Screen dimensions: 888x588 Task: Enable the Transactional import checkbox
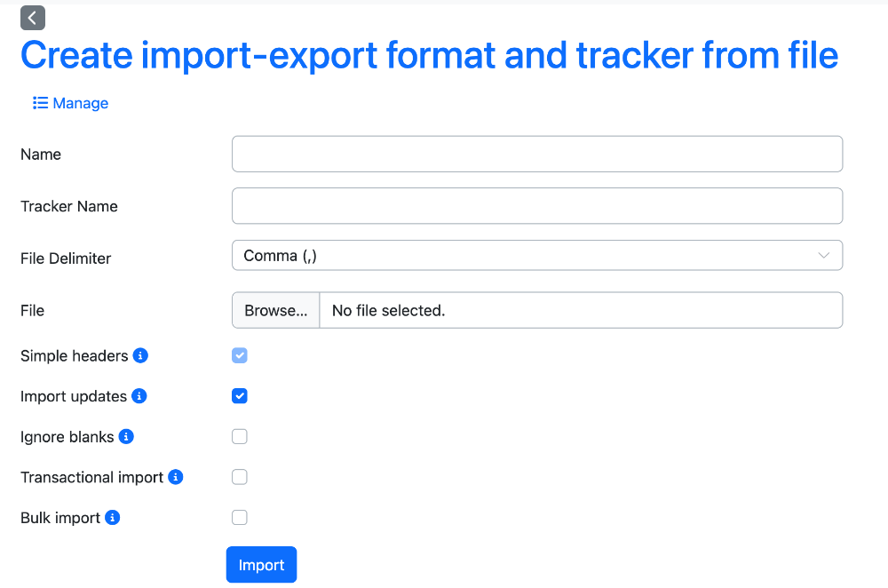coord(240,477)
